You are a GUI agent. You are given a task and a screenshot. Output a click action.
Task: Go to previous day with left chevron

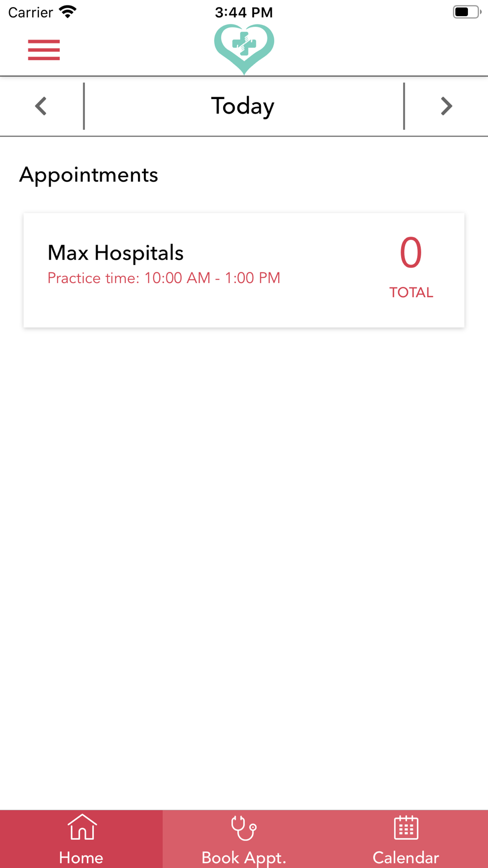(41, 106)
